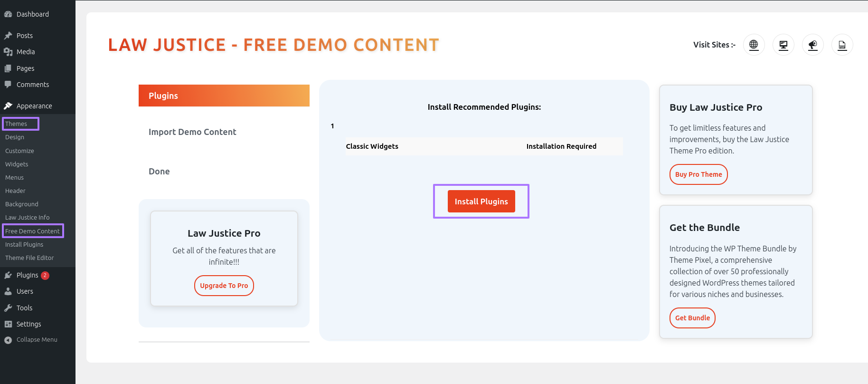The height and width of the screenshot is (384, 868).
Task: Click the Dashboard gauge icon in sidebar
Action: click(8, 14)
